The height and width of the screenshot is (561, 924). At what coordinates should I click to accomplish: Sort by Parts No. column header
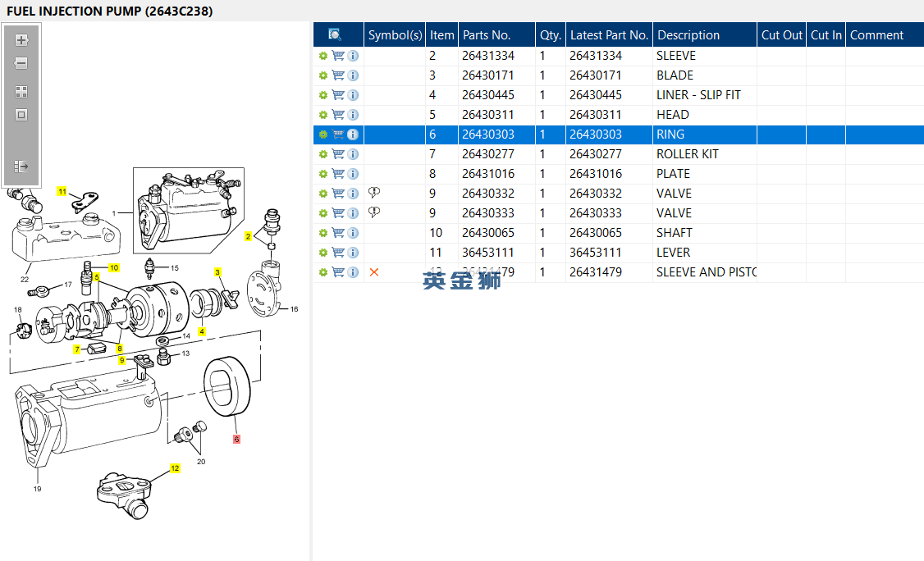pyautogui.click(x=496, y=34)
